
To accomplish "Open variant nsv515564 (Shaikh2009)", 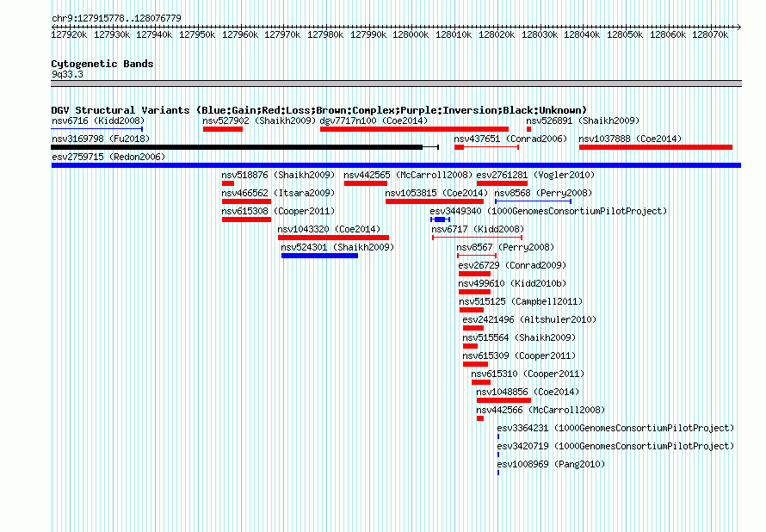I will click(519, 337).
